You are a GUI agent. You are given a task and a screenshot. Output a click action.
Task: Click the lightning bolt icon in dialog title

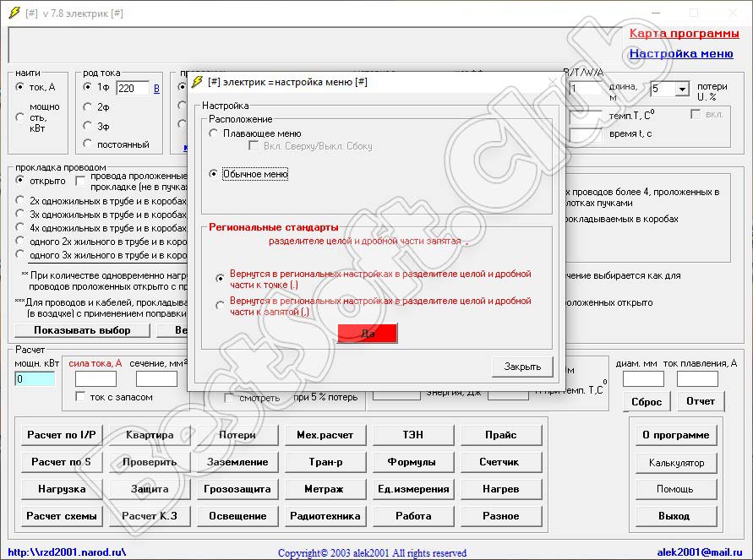click(198, 82)
